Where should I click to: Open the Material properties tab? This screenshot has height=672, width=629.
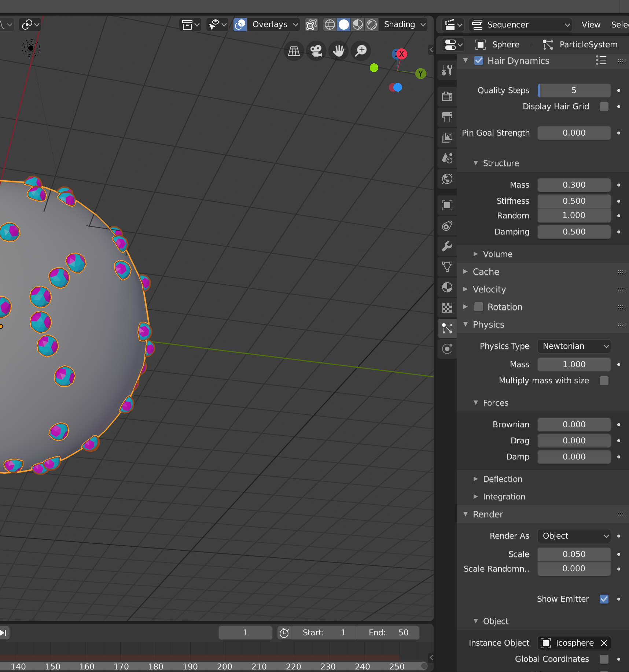coord(447,287)
